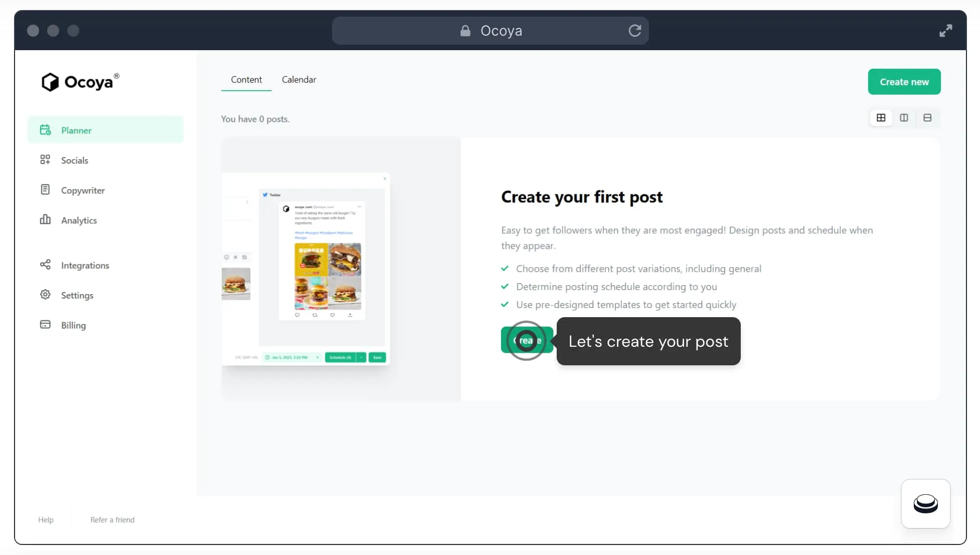View Analytics from the sidebar
The height and width of the screenshot is (555, 980).
pyautogui.click(x=79, y=220)
